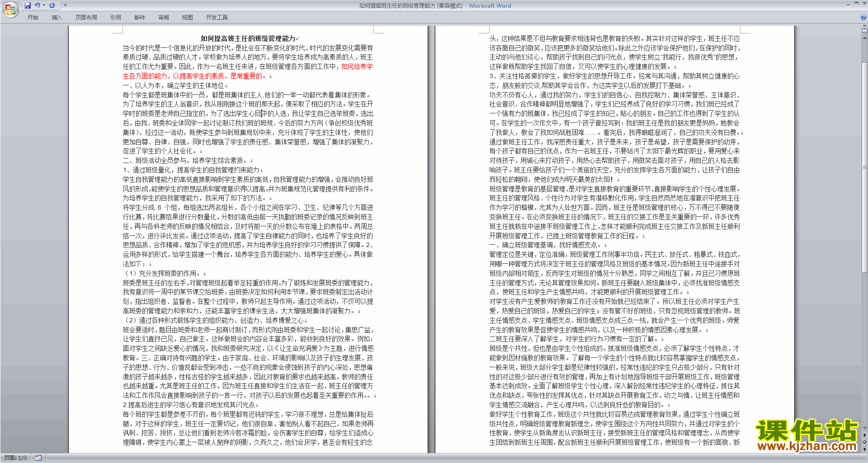Open the 页面布局 ribbon tab

pyautogui.click(x=86, y=18)
